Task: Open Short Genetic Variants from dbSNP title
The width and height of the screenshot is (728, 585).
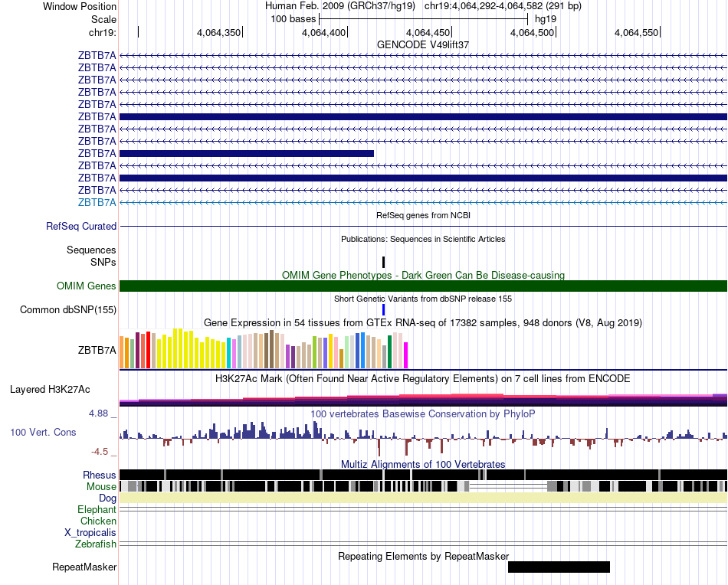Action: point(423,299)
